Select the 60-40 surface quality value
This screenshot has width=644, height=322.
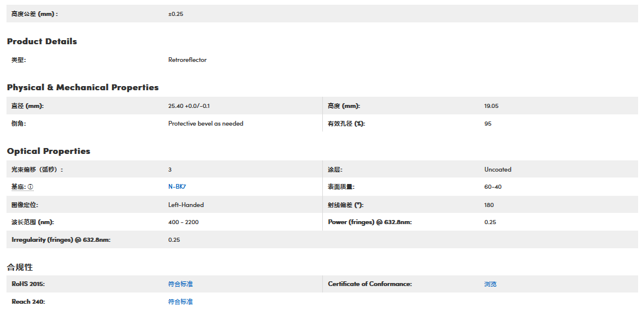(x=493, y=187)
